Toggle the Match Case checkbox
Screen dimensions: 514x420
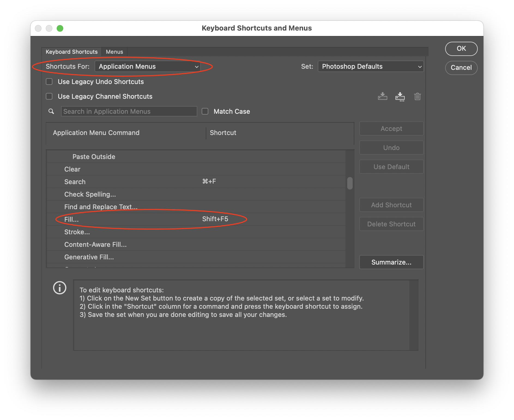pyautogui.click(x=205, y=111)
